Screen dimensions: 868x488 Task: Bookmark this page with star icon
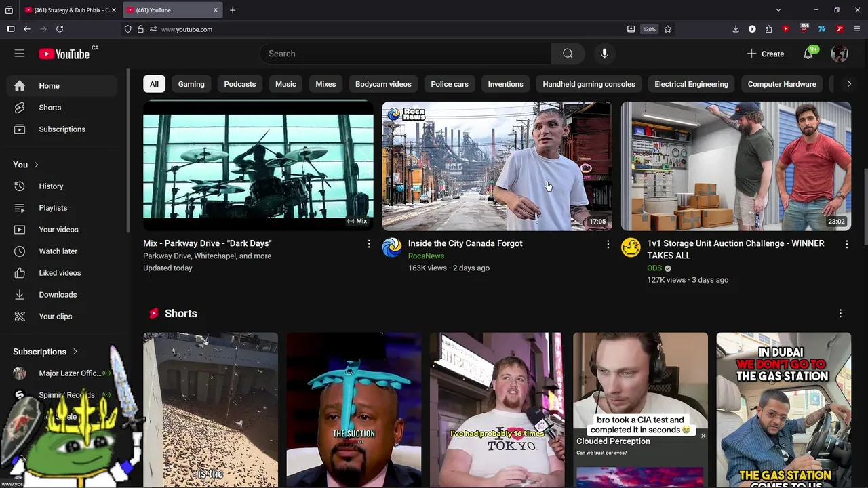click(668, 29)
